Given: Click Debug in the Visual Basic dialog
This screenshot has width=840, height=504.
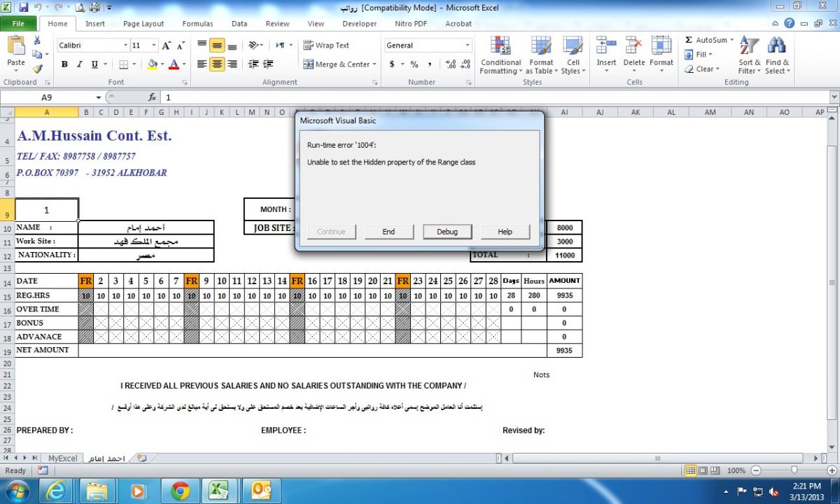Looking at the screenshot, I should pyautogui.click(x=447, y=232).
